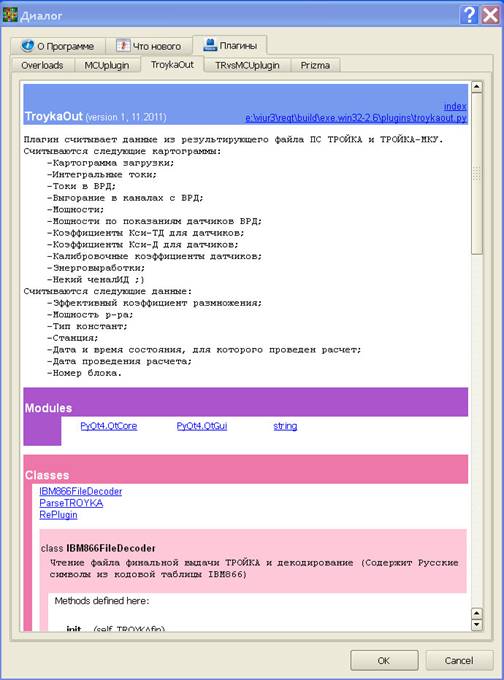Click the dialog app icon in title bar
This screenshot has width=504, height=680.
pos(10,14)
